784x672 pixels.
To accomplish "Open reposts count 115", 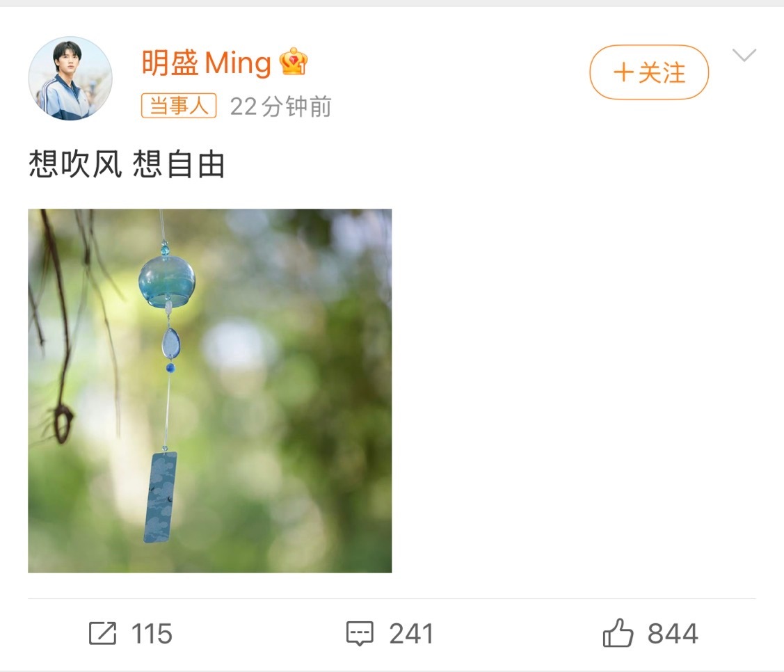I will [152, 634].
